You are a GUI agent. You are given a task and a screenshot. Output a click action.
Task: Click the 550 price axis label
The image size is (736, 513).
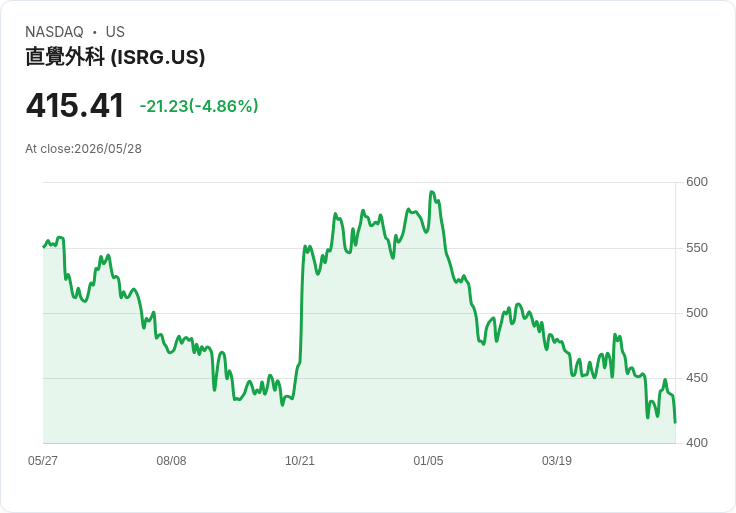697,248
